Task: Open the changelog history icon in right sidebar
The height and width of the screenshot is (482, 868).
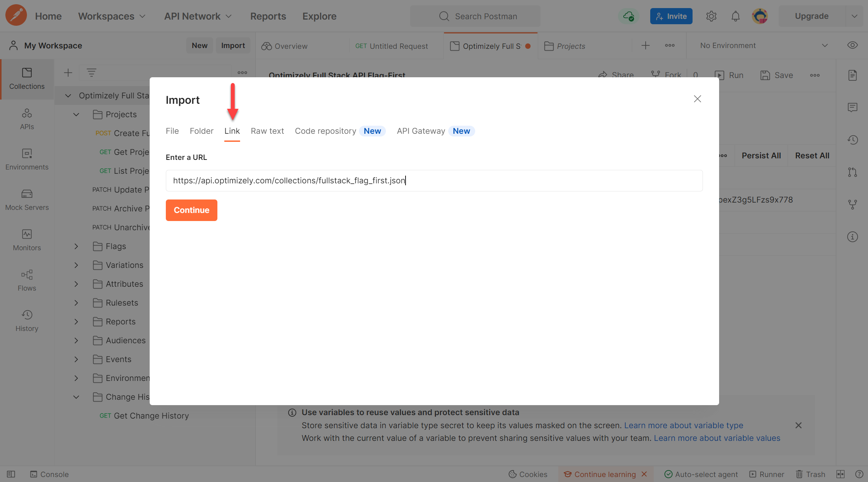Action: point(852,140)
